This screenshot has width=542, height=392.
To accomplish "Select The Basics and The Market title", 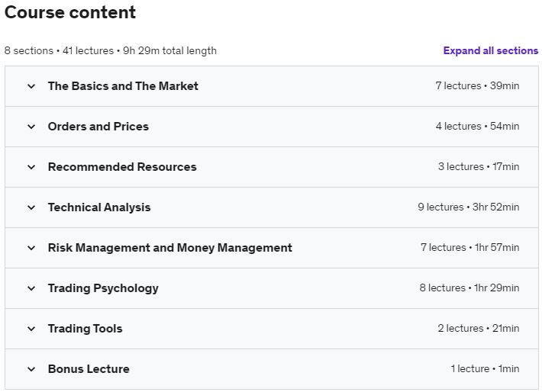I will pos(123,86).
